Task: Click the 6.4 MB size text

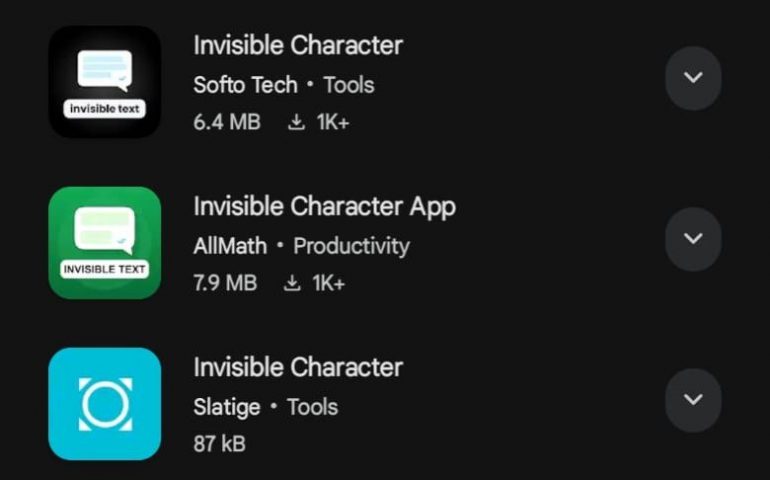Action: tap(227, 123)
